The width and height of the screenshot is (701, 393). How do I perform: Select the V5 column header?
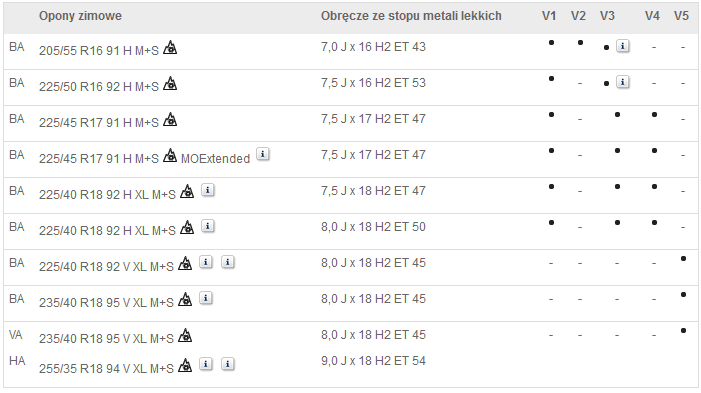coord(681,16)
